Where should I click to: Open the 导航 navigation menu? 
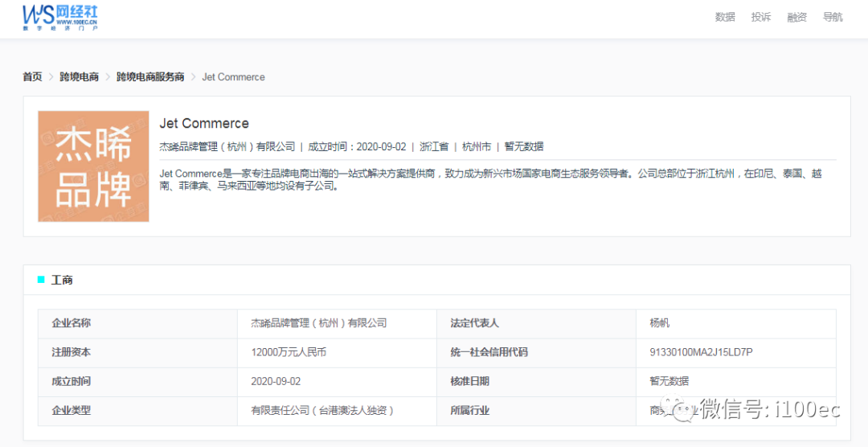pos(833,17)
